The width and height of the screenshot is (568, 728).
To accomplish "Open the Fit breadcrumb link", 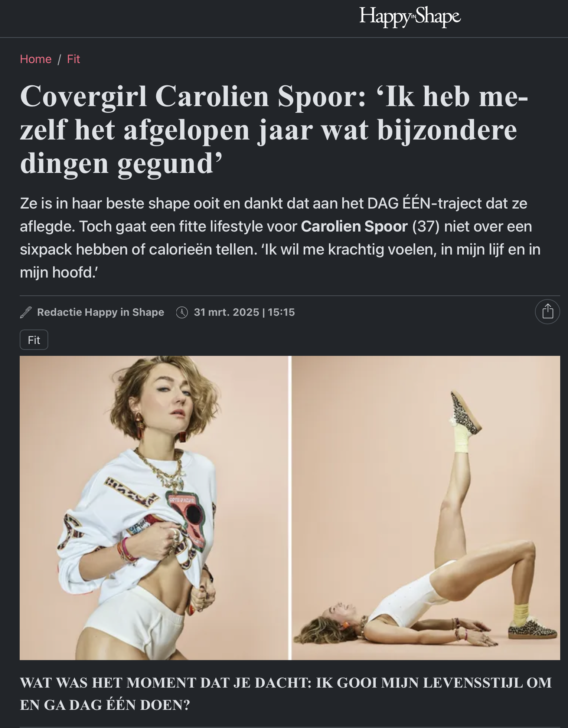I will pos(74,59).
